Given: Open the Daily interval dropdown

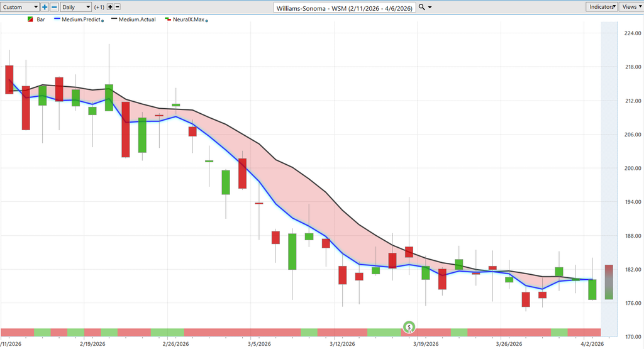Looking at the screenshot, I should [x=76, y=7].
